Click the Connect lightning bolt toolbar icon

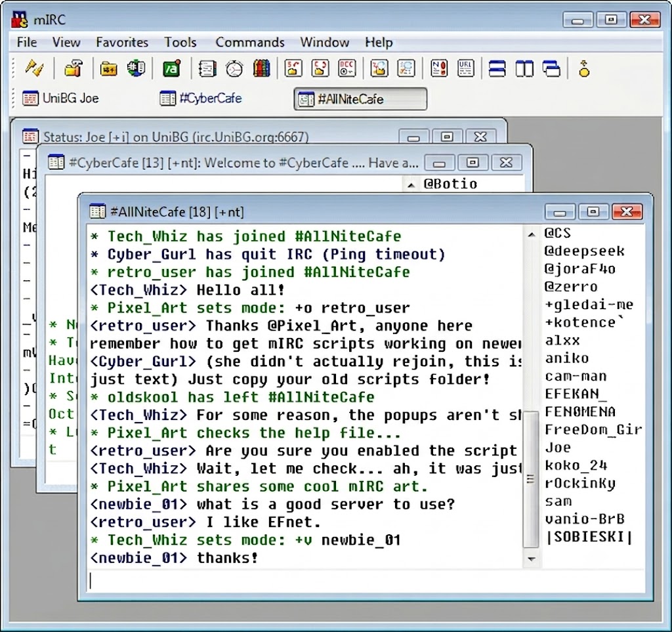(x=34, y=68)
